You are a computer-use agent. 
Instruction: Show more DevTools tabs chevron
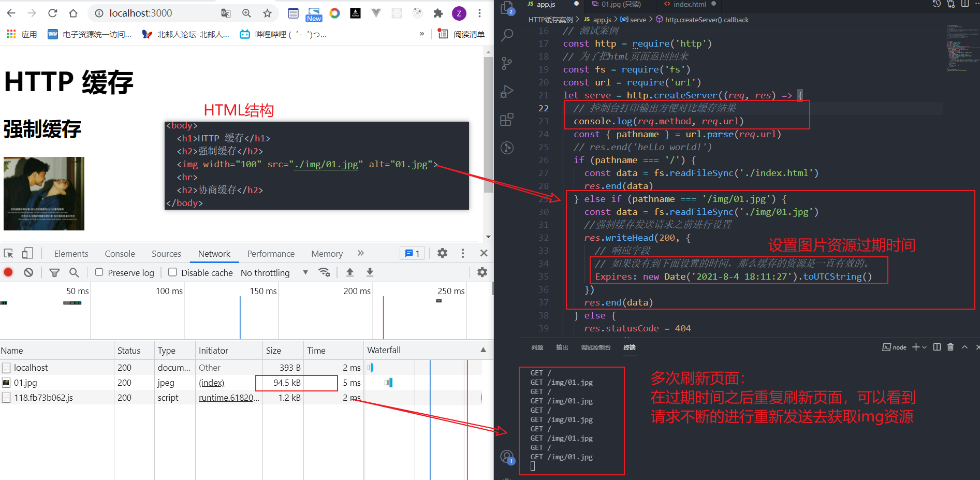pyautogui.click(x=361, y=253)
